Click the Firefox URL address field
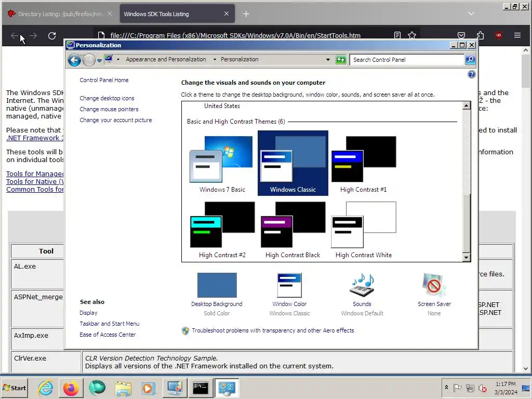The height and width of the screenshot is (399, 532). click(x=235, y=35)
